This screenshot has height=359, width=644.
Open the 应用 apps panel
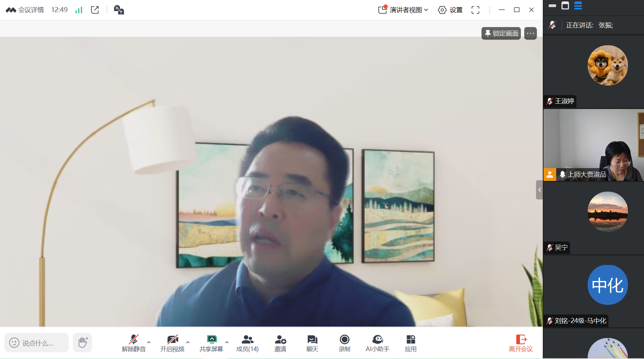pyautogui.click(x=411, y=343)
